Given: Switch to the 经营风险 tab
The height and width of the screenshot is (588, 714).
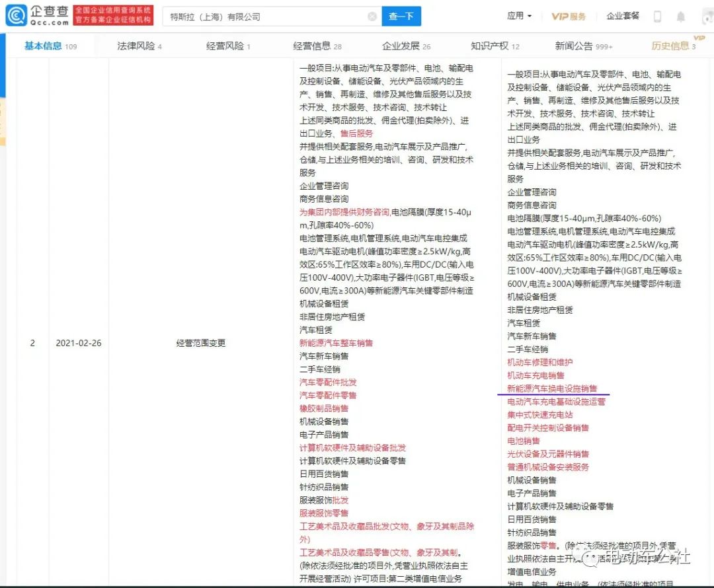Looking at the screenshot, I should pyautogui.click(x=228, y=46).
